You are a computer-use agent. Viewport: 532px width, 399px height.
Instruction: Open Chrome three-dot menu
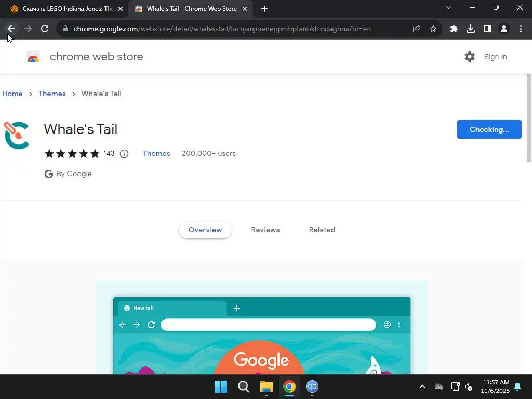coord(521,29)
